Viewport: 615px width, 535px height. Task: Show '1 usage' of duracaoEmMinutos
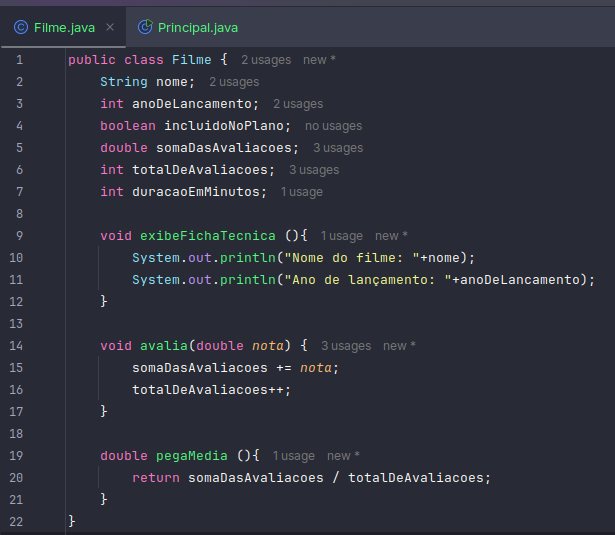coord(302,192)
